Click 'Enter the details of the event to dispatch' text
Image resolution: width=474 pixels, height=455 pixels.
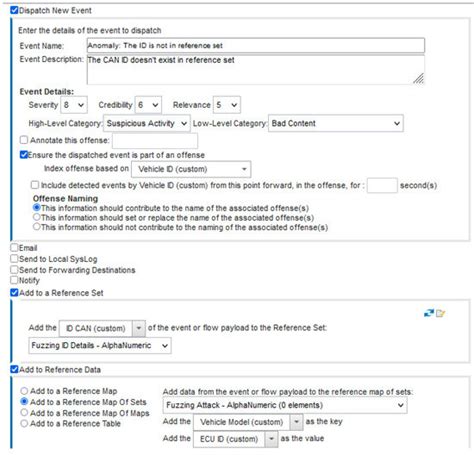tap(90, 30)
